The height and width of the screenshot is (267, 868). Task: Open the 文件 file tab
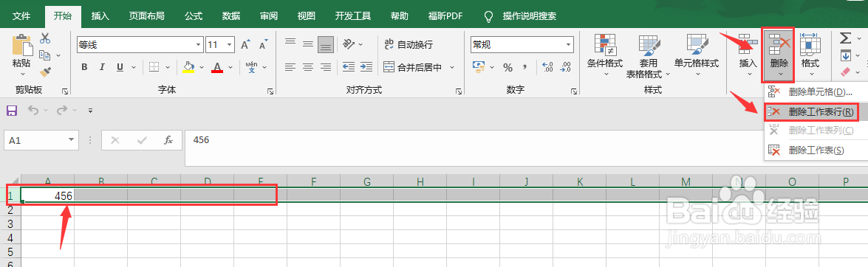(21, 16)
